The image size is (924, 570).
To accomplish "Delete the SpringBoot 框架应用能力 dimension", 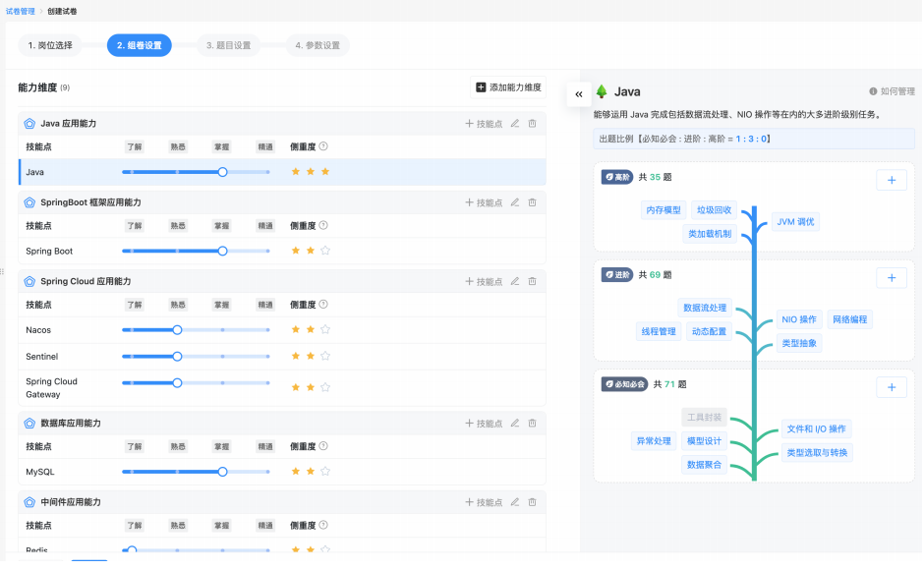I will [x=532, y=202].
